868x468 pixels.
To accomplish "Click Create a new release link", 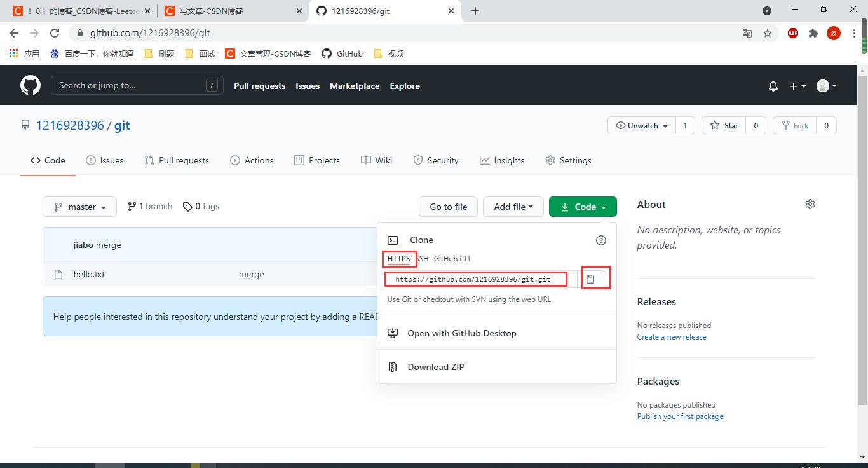I will point(672,337).
